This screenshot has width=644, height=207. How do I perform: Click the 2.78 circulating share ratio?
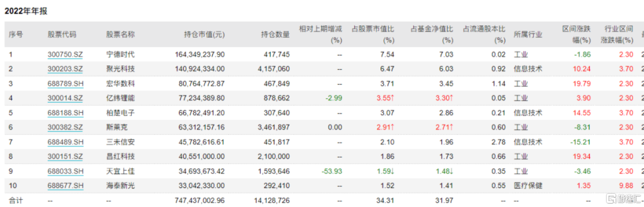[x=499, y=142]
